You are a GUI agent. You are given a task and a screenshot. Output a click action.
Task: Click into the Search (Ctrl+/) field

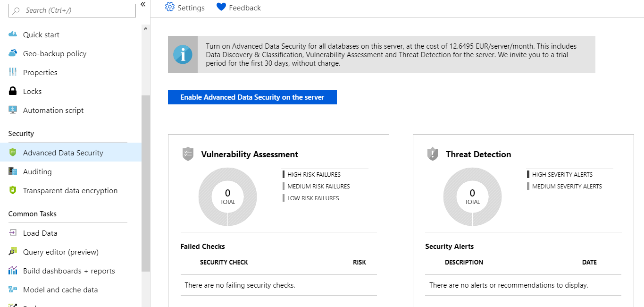click(x=75, y=10)
